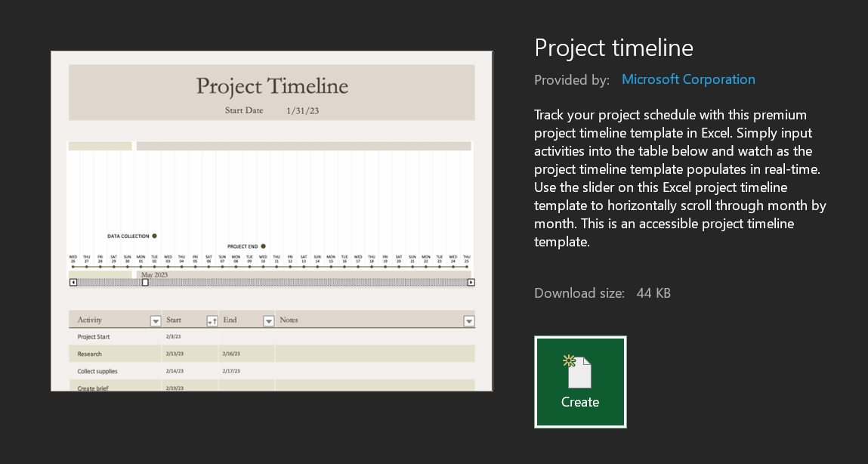
Task: Click the Project Timeline template preview thumbnail
Action: click(272, 221)
